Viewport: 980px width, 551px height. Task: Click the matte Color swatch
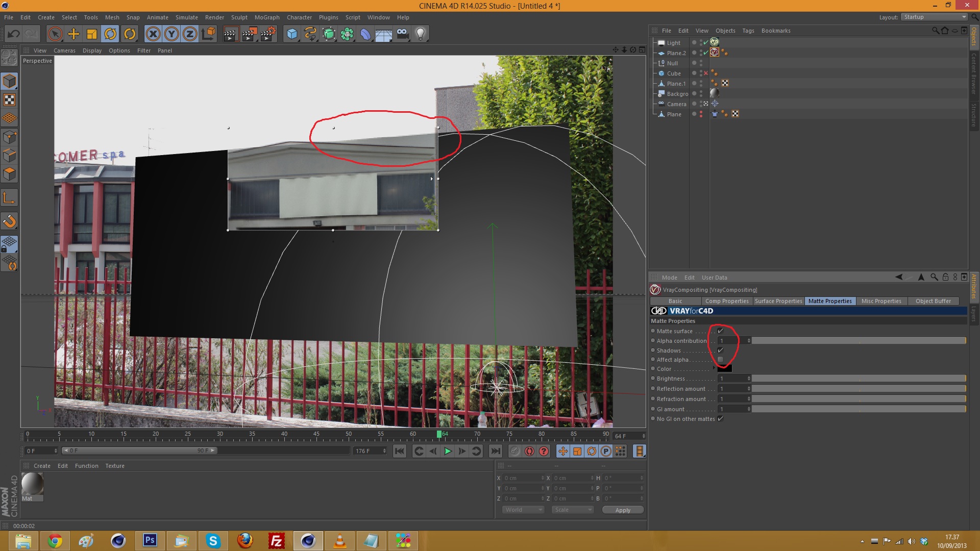(x=724, y=369)
